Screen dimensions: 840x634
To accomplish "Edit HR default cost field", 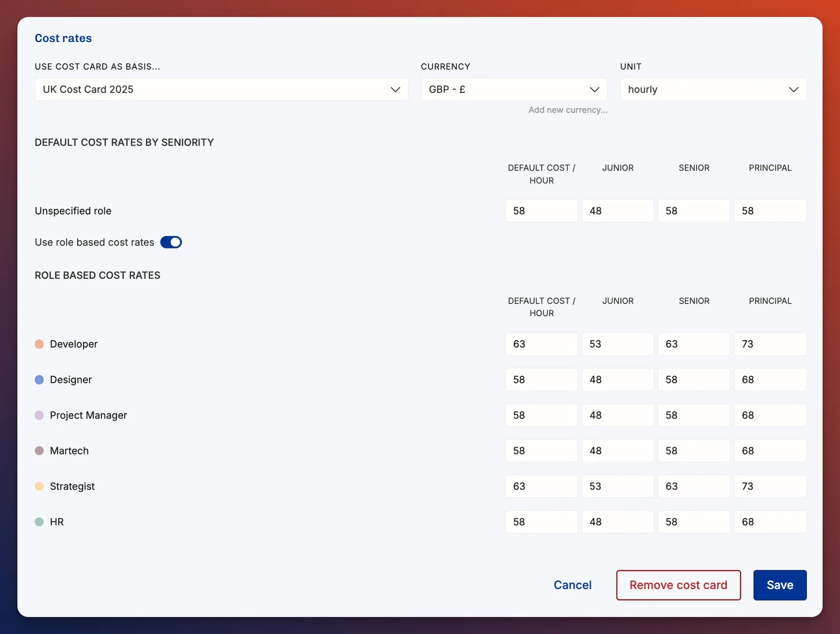I will pyautogui.click(x=542, y=522).
